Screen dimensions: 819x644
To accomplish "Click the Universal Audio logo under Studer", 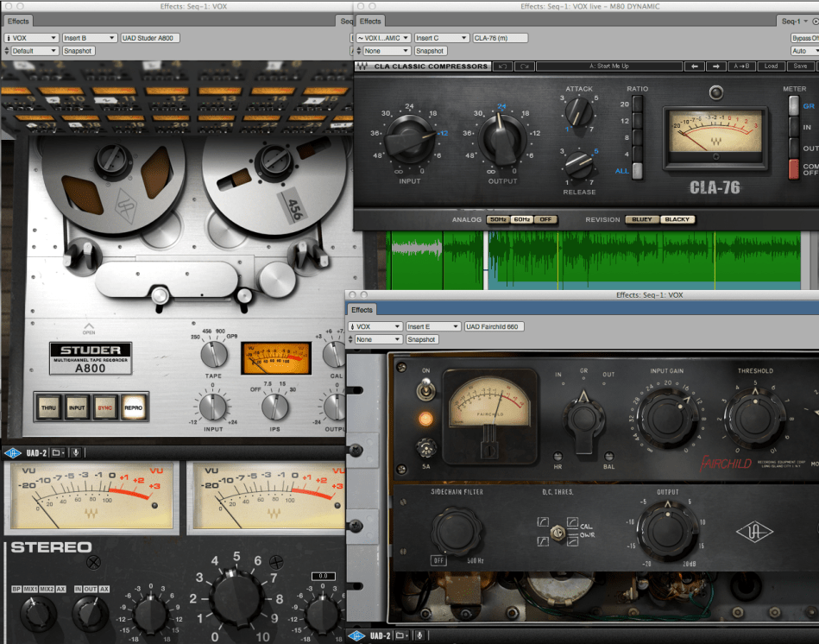I will point(13,451).
